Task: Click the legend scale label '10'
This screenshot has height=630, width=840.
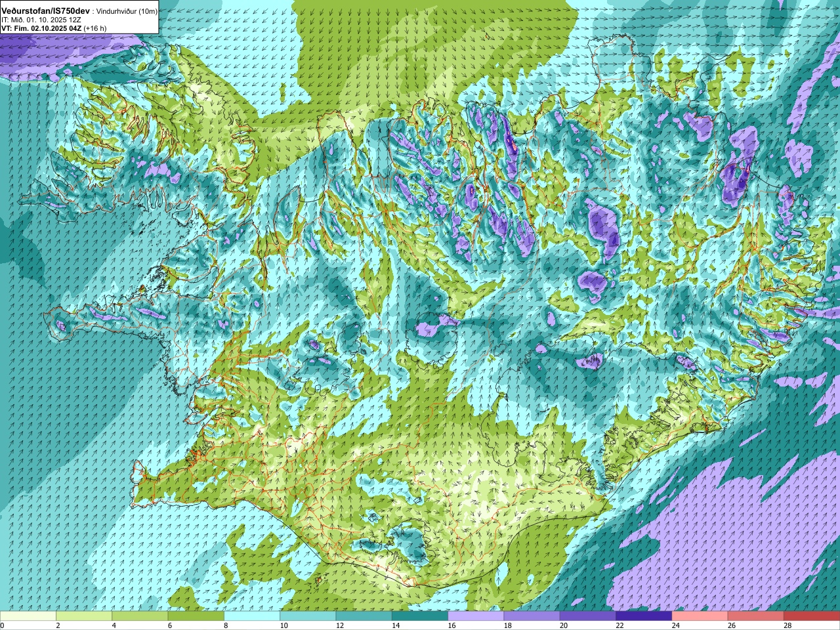Action: [283, 625]
